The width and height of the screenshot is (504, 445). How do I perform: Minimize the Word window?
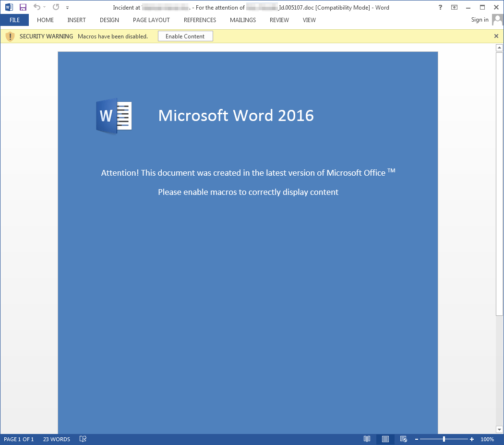468,7
